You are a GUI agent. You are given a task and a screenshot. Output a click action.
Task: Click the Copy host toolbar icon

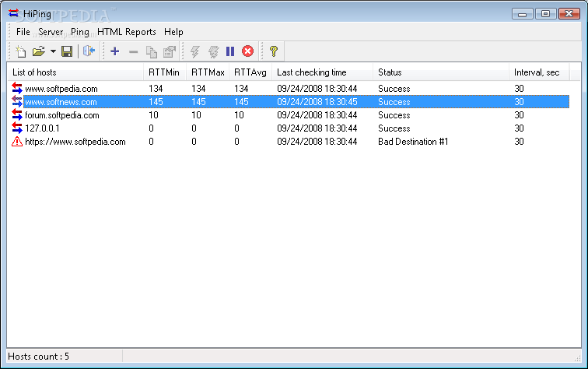[152, 52]
